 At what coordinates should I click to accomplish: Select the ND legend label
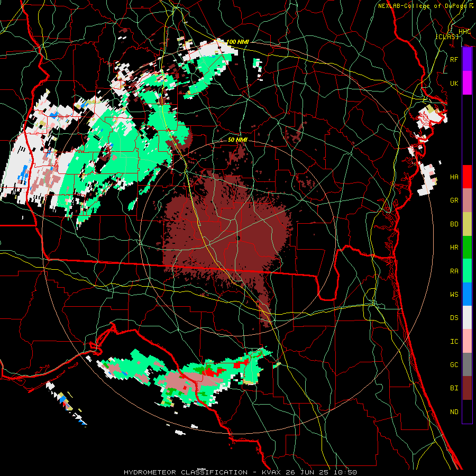coord(454,412)
